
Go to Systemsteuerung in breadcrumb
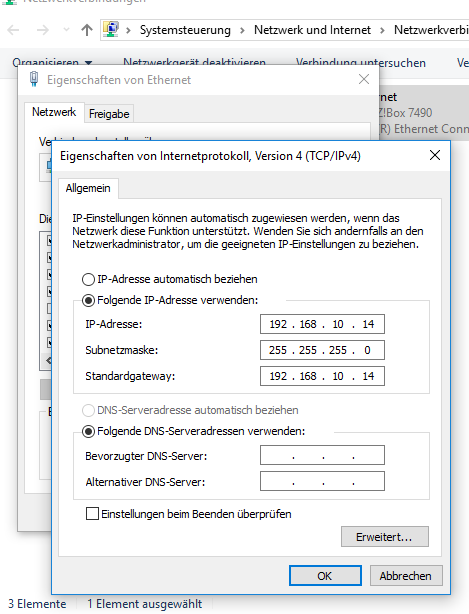[x=185, y=30]
